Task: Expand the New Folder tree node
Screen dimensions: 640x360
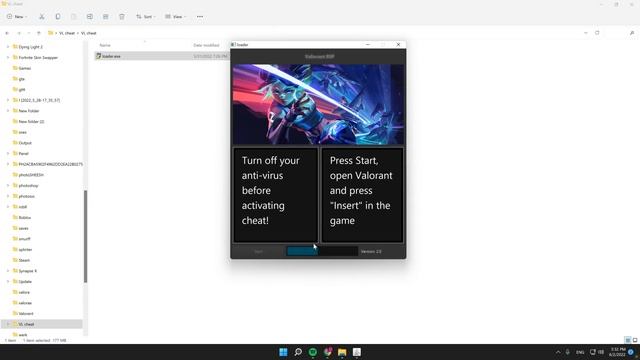Action: pyautogui.click(x=8, y=111)
